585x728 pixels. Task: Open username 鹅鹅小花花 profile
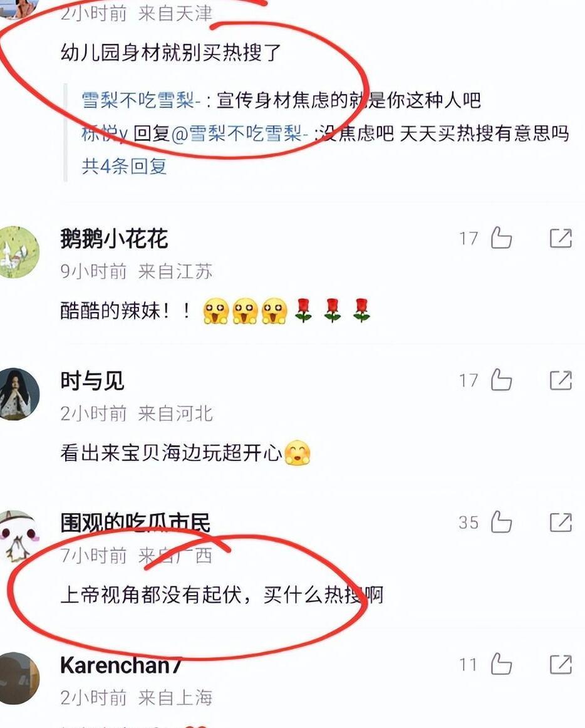pos(114,239)
